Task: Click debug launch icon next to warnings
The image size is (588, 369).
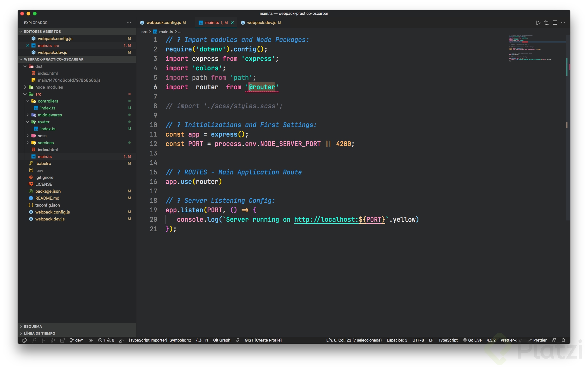Action: pos(121,340)
